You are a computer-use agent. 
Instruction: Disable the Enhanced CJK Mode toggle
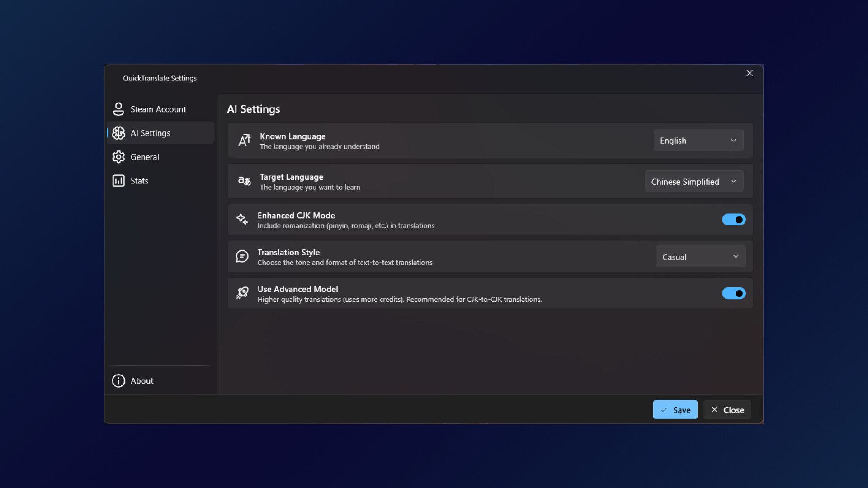[733, 220]
